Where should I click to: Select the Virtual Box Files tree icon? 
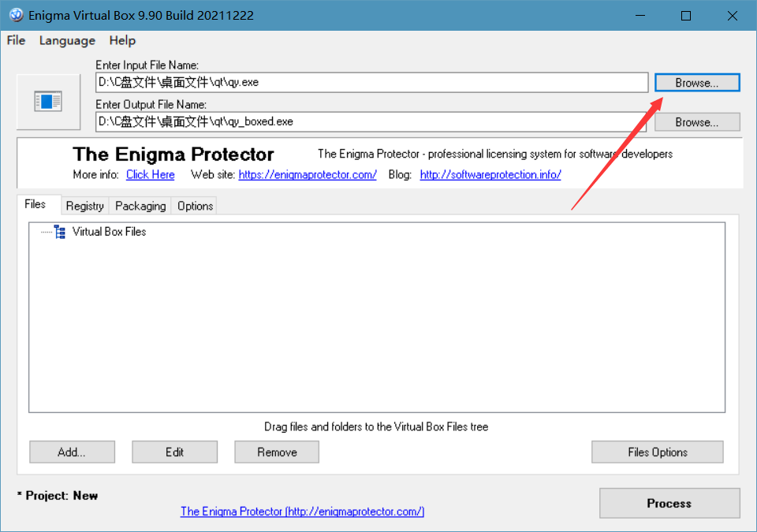click(x=60, y=232)
